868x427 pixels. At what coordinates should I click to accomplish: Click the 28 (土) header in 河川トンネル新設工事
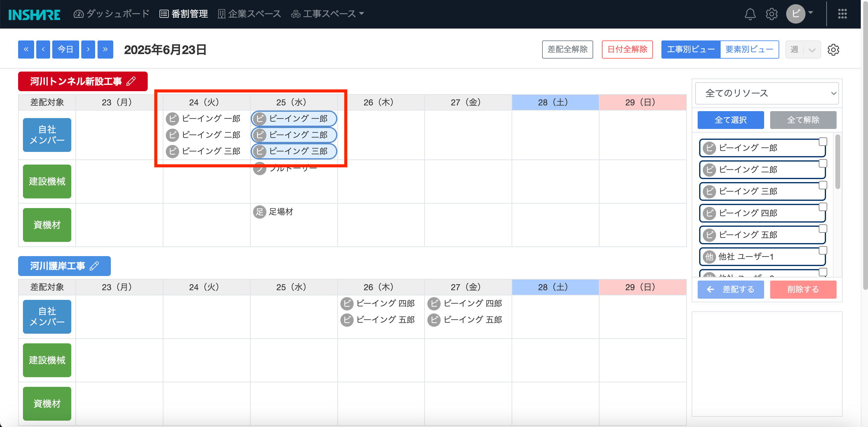click(555, 102)
